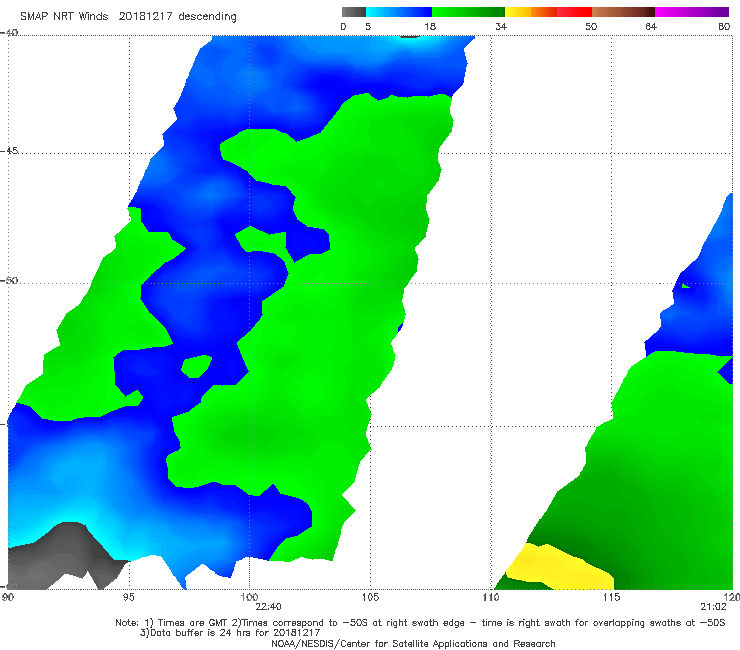740x650 pixels.
Task: Click the note line starting 'Note: 1) Times are GMT'
Action: click(x=420, y=623)
